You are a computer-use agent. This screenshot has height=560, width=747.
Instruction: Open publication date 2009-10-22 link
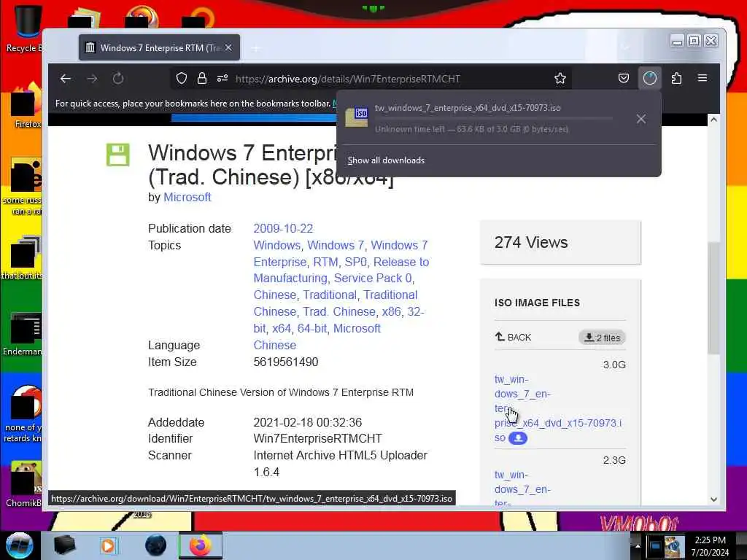point(283,228)
